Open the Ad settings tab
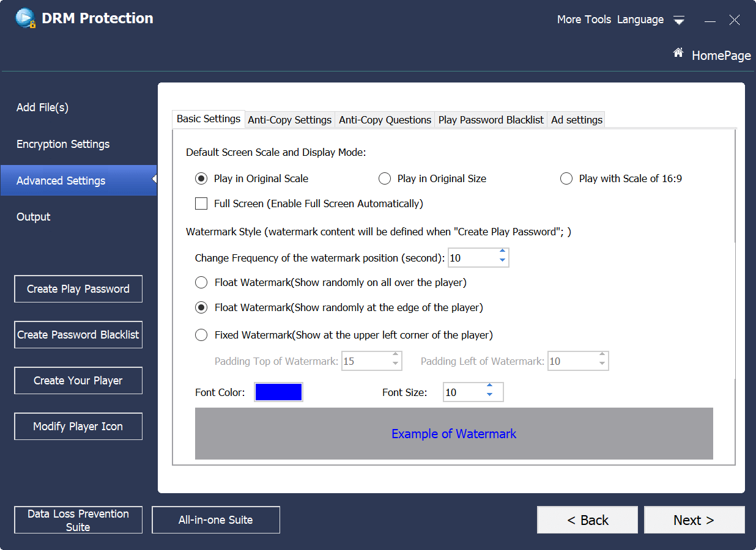Screen dimensions: 756x550 [576, 120]
